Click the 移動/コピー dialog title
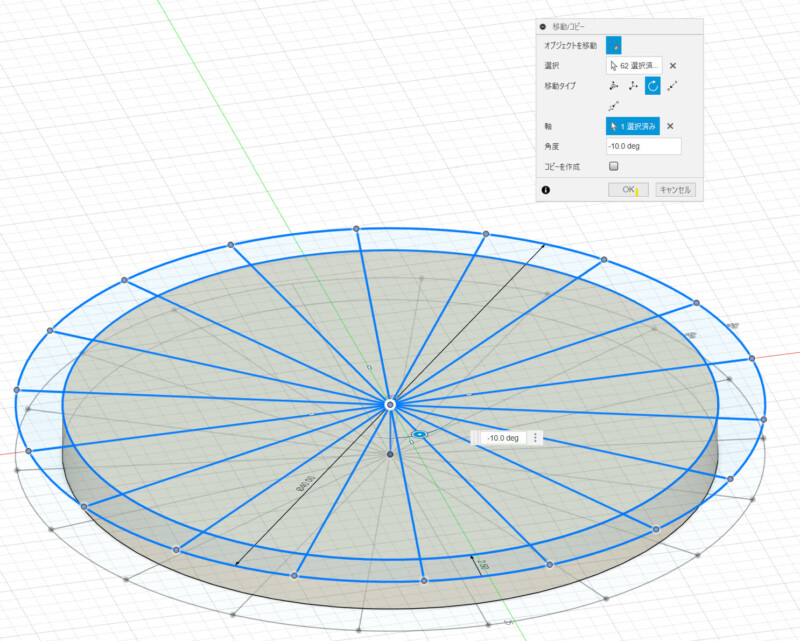This screenshot has height=641, width=800. [569, 27]
